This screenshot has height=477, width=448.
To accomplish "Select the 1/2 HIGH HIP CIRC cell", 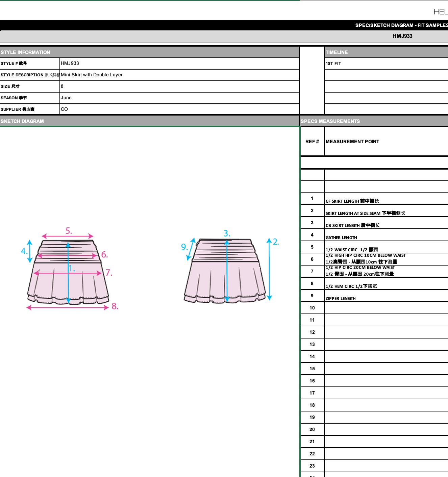I will pos(387,259).
